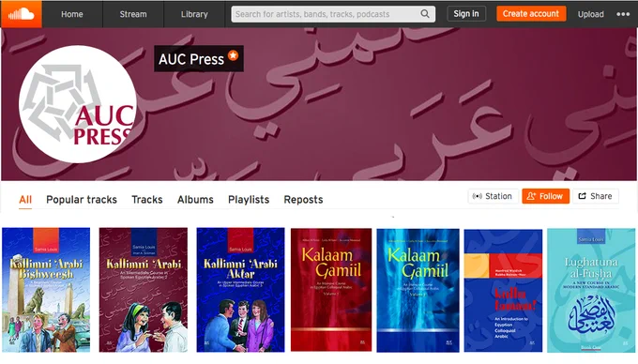This screenshot has height=364, width=638.
Task: Select the All tab
Action: (25, 200)
